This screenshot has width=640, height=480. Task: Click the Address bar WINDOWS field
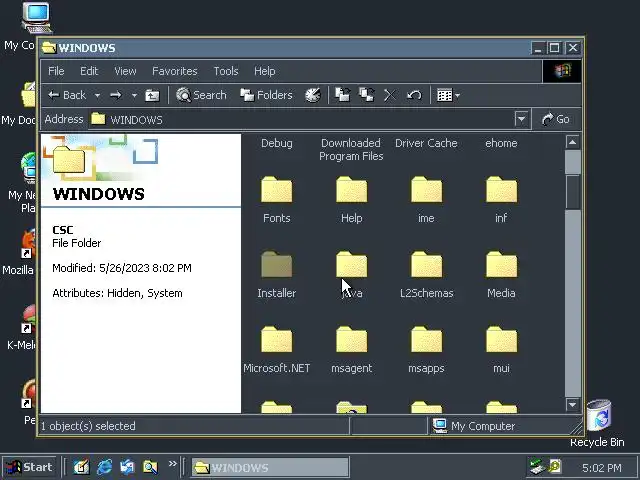[x=302, y=119]
